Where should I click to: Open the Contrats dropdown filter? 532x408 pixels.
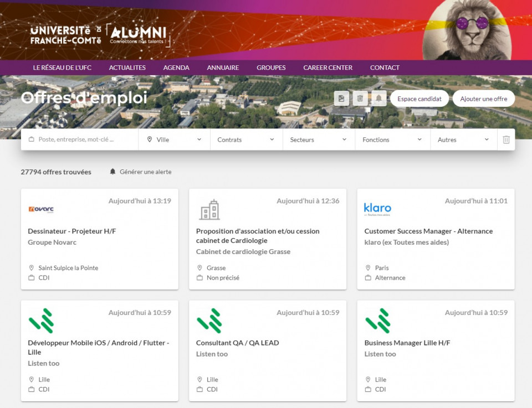click(246, 140)
